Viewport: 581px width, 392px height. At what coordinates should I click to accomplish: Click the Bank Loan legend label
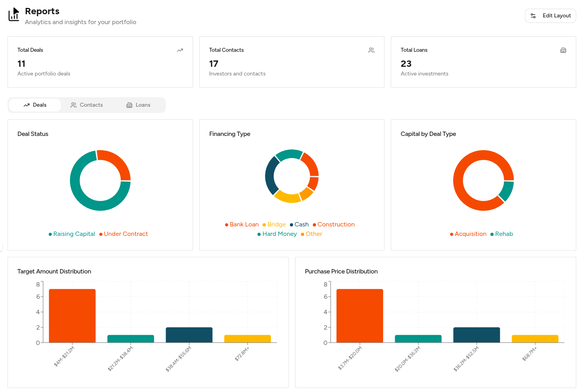point(244,224)
